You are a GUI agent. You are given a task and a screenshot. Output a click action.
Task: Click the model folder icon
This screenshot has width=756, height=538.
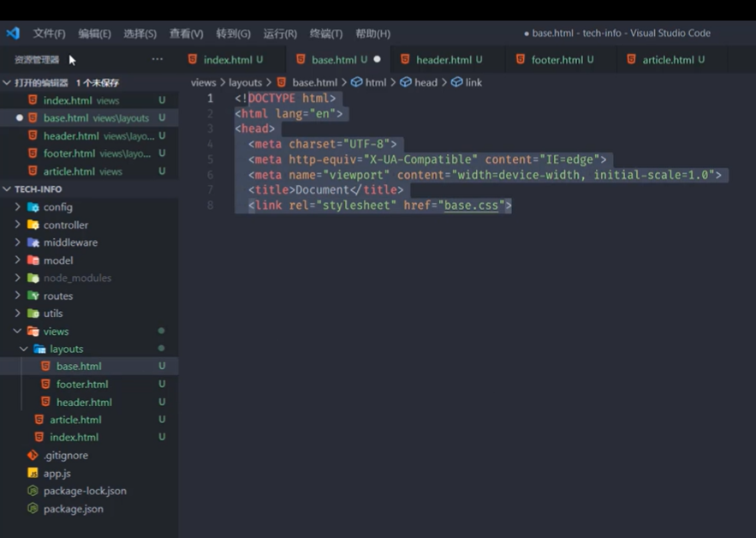[x=33, y=260]
